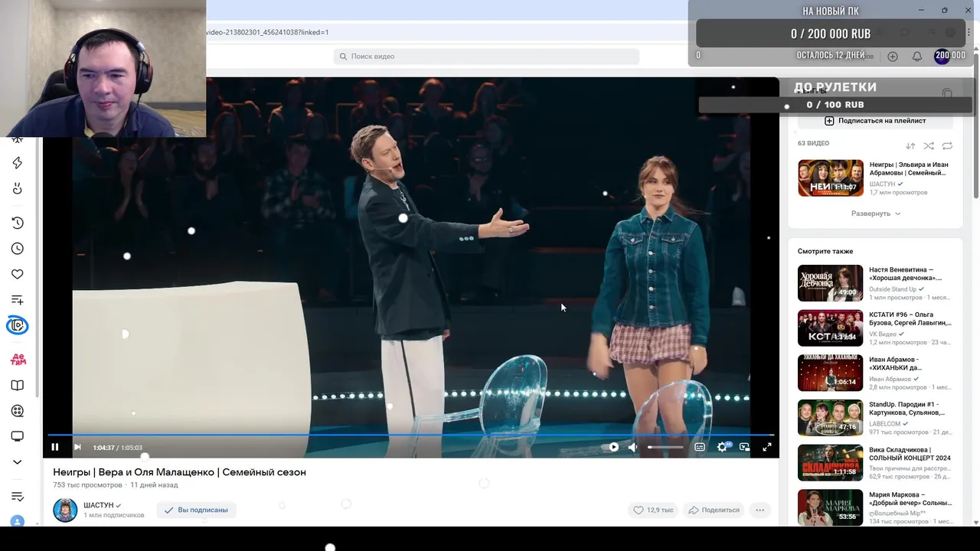This screenshot has width=980, height=551.
Task: Click the video title Неигры Вера и Оля
Action: pyautogui.click(x=179, y=472)
